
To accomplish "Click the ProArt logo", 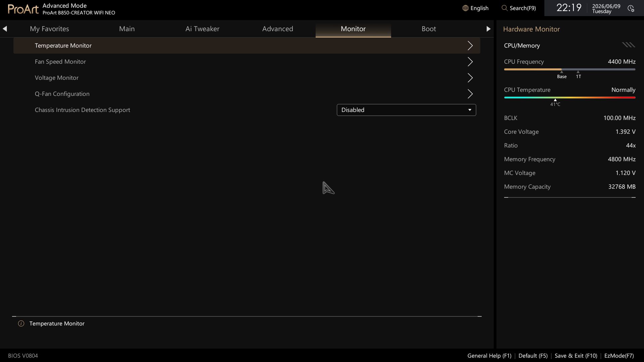I will point(23,9).
